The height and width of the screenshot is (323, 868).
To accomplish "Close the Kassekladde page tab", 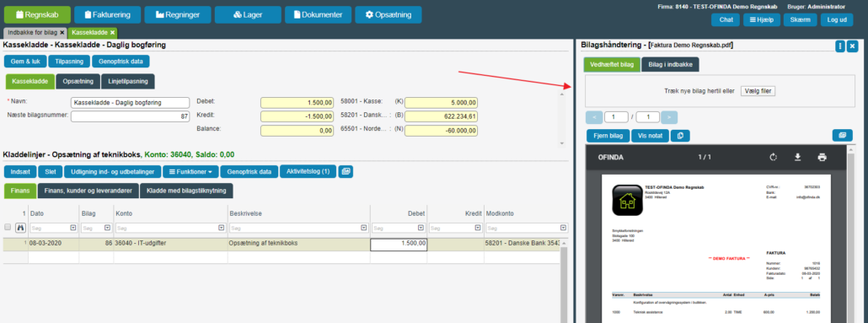I will pos(112,33).
